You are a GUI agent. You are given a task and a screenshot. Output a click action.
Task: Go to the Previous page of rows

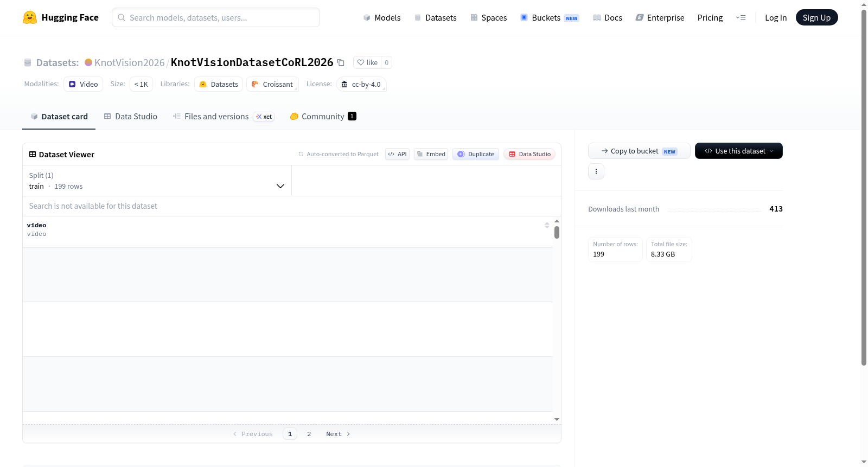tap(253, 434)
